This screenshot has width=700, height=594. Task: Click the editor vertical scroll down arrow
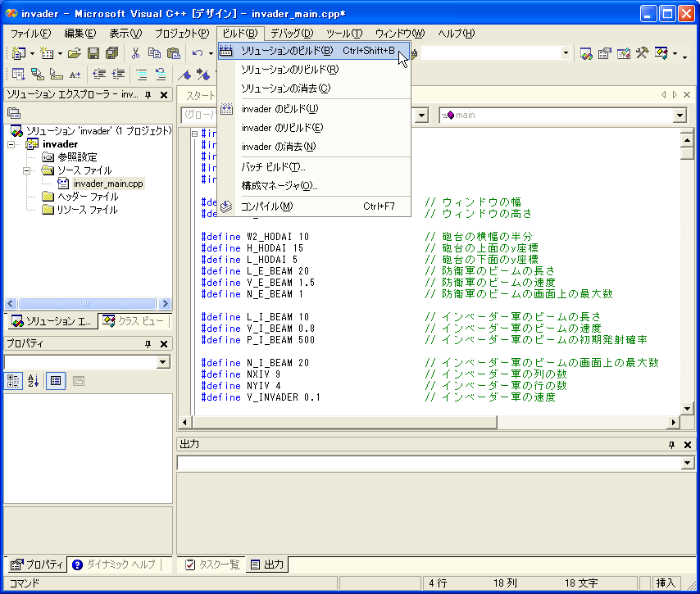pyautogui.click(x=687, y=408)
